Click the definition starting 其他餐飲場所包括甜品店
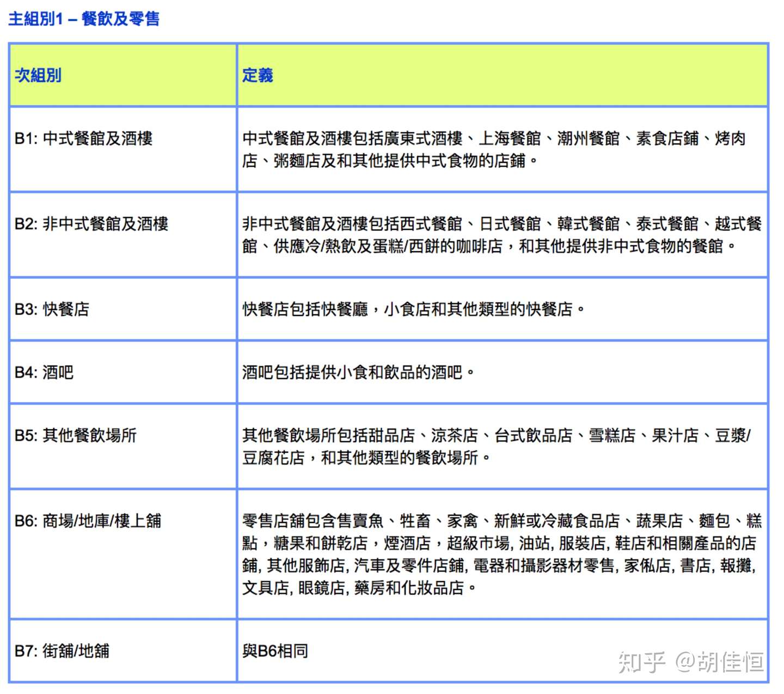The height and width of the screenshot is (694, 784). coord(497,446)
